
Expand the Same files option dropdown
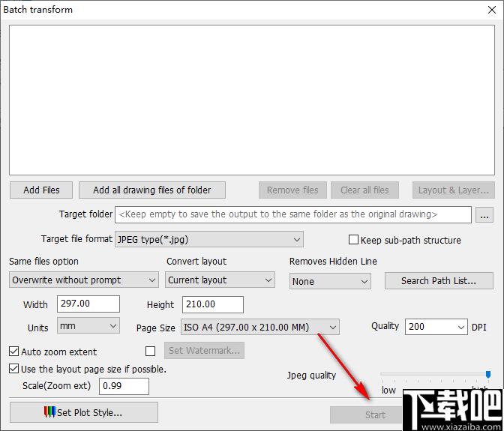(84, 280)
